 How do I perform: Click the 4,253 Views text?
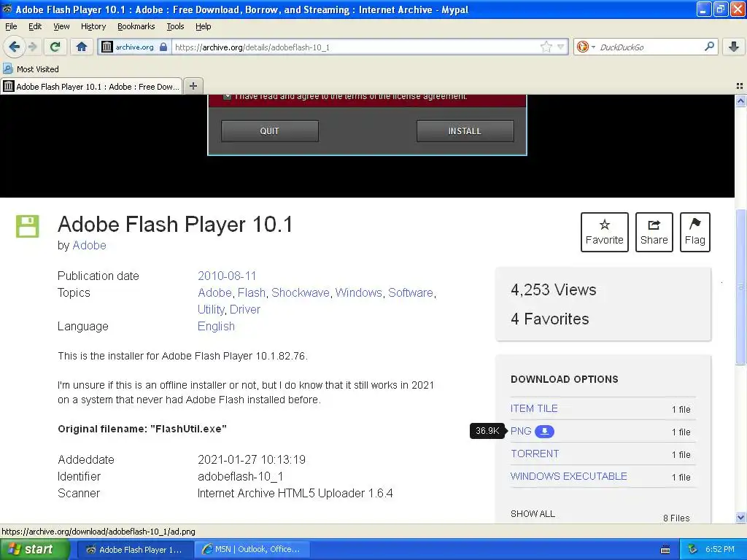pyautogui.click(x=554, y=289)
